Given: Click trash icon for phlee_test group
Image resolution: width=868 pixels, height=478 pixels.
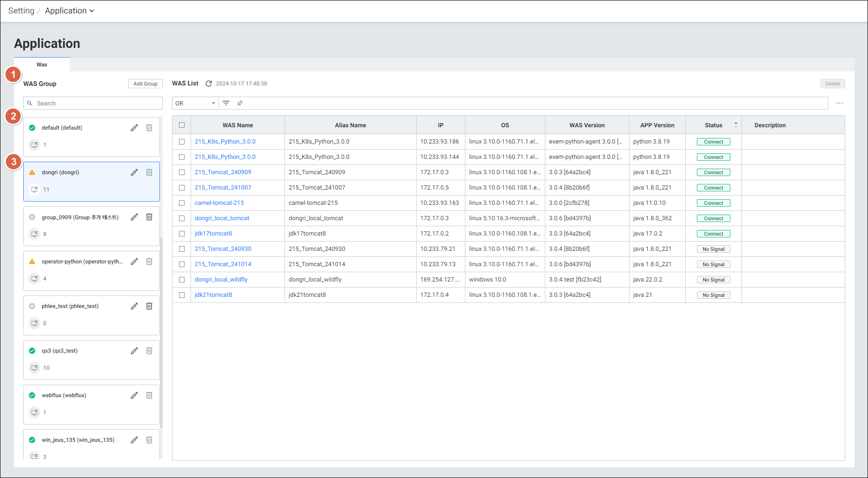Looking at the screenshot, I should point(149,306).
